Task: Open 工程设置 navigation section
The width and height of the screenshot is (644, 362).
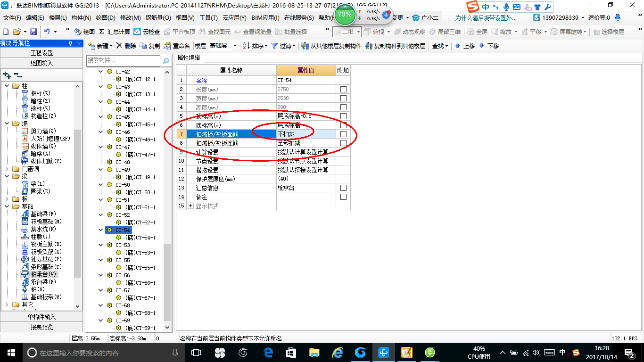Action: click(41, 53)
